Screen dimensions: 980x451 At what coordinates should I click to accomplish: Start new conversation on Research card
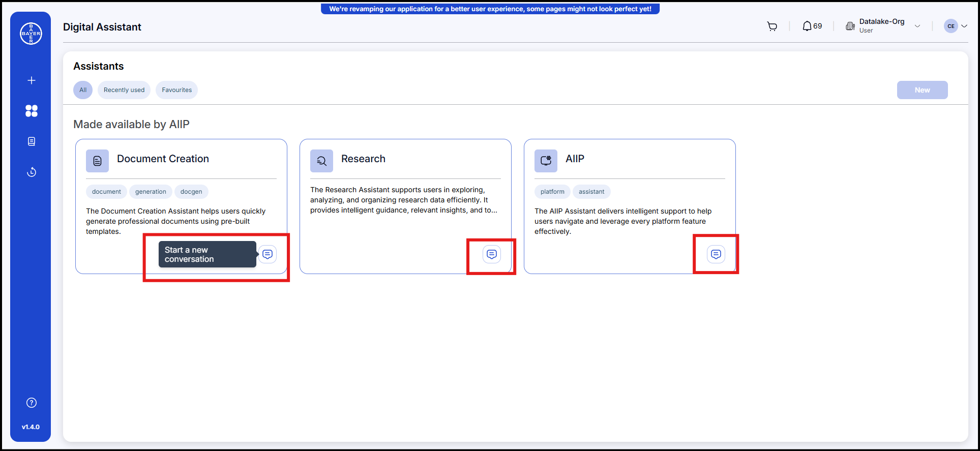[492, 254]
